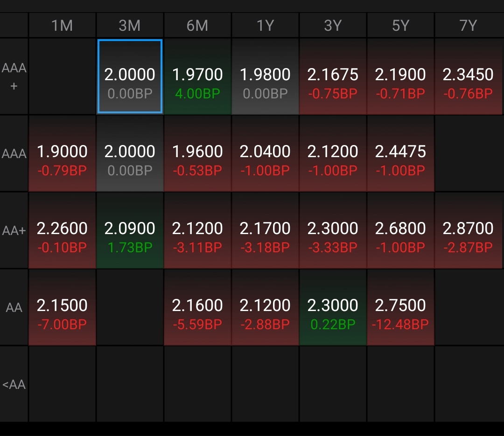Screen dimensions: 504x436
Task: Open the AAA+ 1Y cell 1.9800
Action: (265, 76)
